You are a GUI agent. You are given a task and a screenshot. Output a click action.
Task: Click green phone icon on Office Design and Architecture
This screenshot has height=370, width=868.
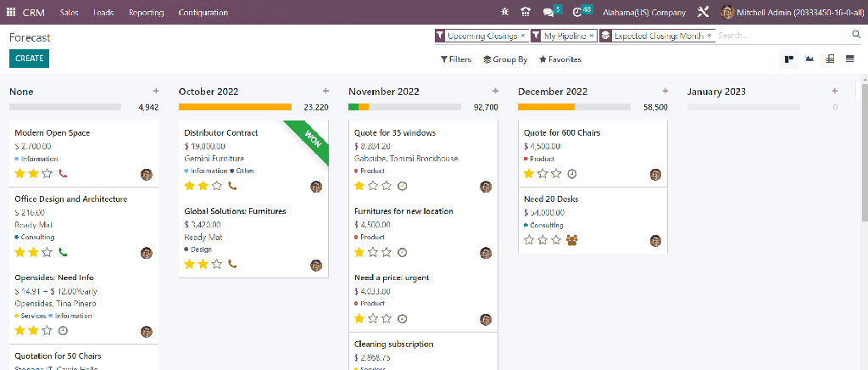63,253
